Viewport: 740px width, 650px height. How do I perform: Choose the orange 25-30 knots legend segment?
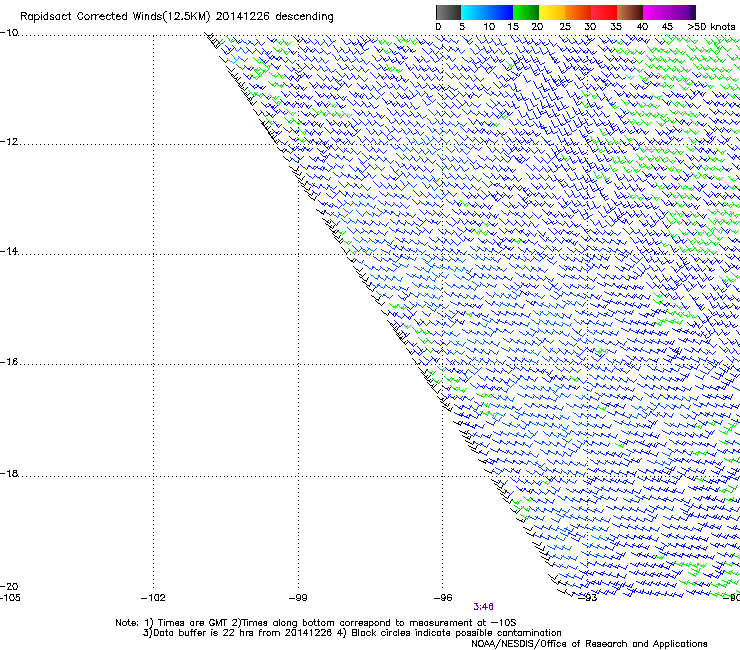(578, 12)
